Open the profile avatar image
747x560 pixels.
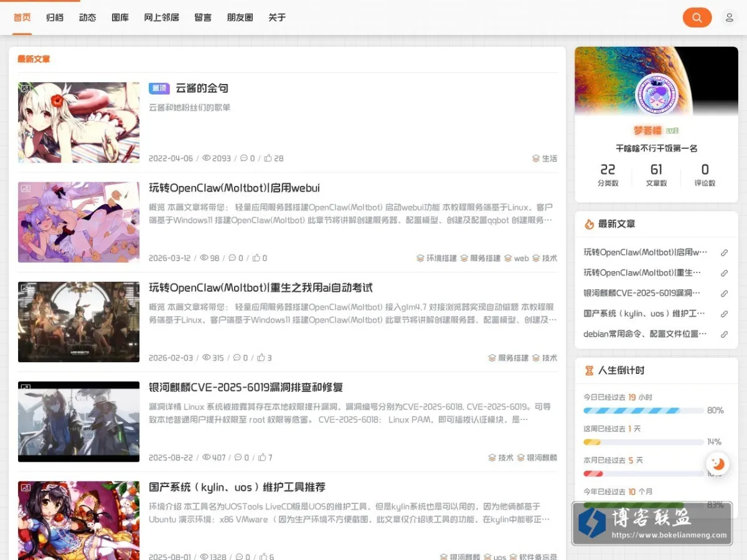[x=656, y=95]
